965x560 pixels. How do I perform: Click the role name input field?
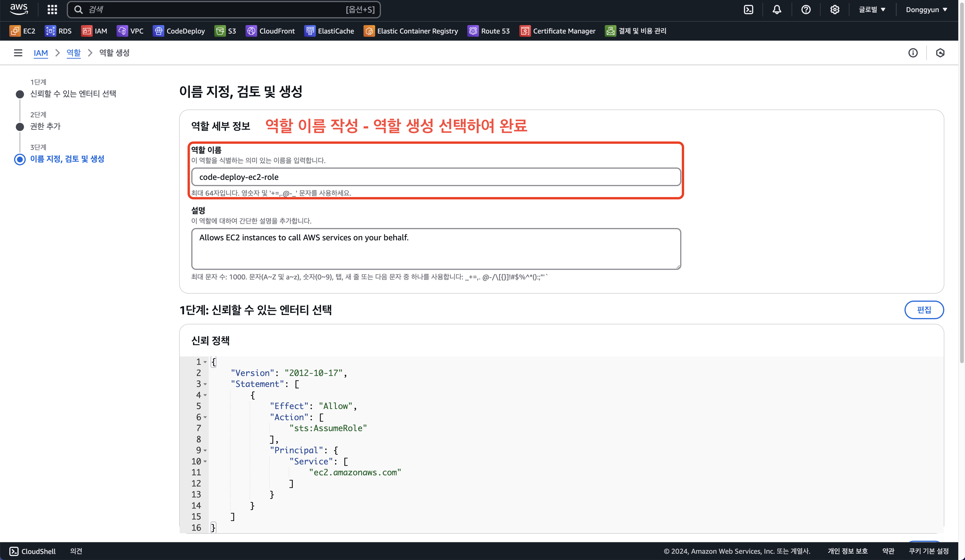(436, 177)
